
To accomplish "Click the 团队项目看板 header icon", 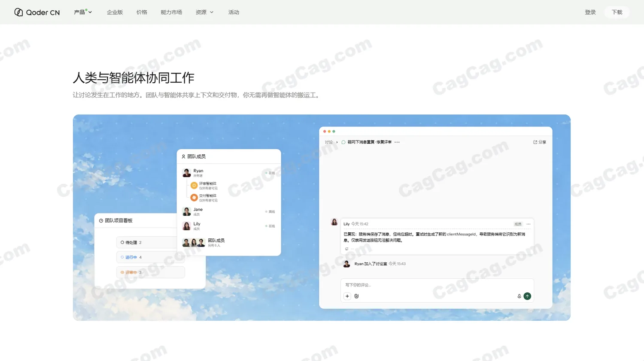I will pyautogui.click(x=101, y=220).
